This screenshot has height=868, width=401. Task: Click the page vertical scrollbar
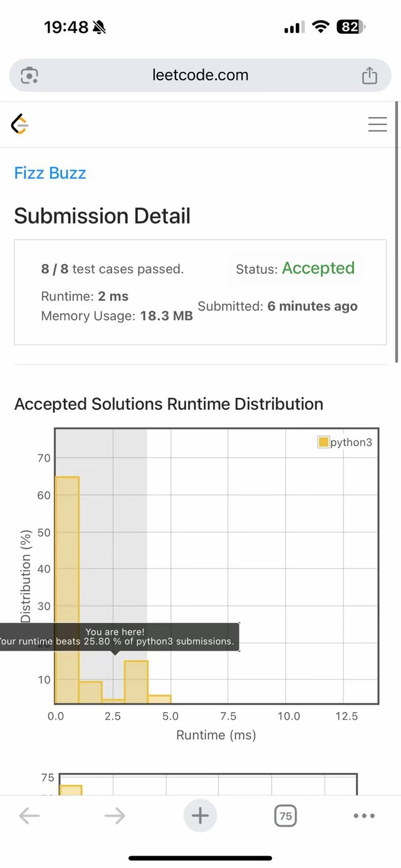pyautogui.click(x=397, y=232)
